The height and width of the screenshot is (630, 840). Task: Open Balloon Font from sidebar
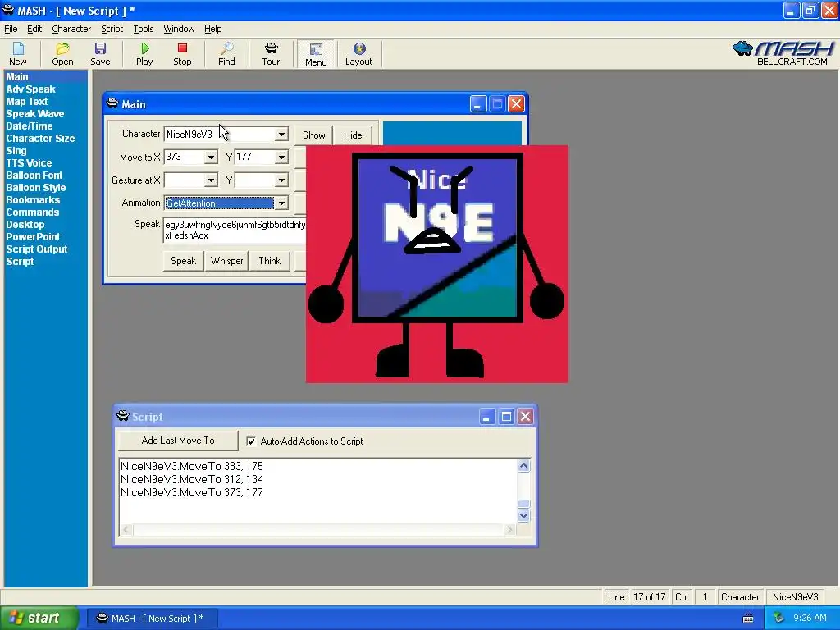point(34,176)
